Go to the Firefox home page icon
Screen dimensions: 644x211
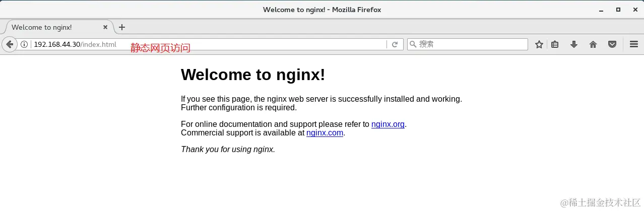[593, 44]
